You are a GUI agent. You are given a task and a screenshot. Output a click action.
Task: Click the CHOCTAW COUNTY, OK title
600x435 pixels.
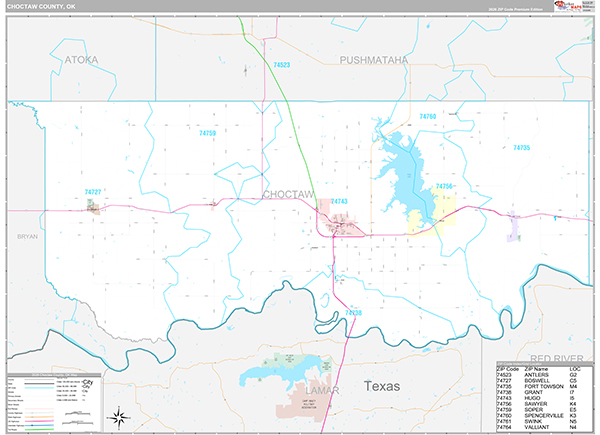(x=41, y=7)
